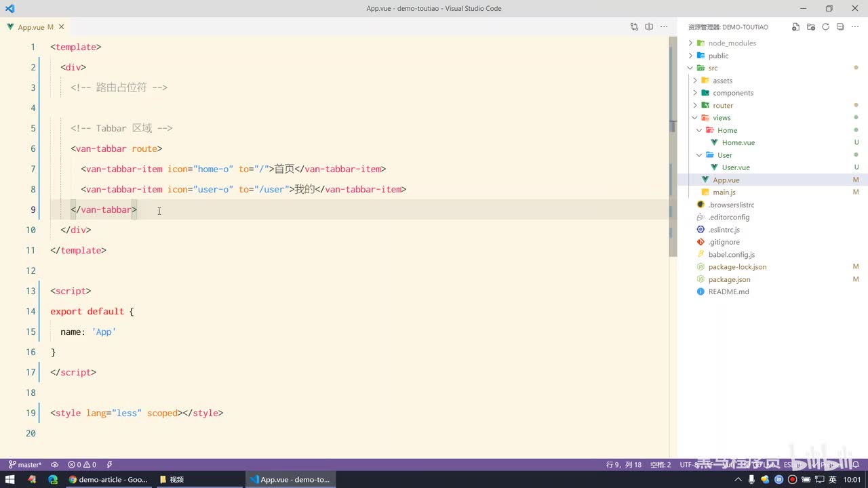Expand the assets folder
Viewport: 868px width, 488px height.
695,81
